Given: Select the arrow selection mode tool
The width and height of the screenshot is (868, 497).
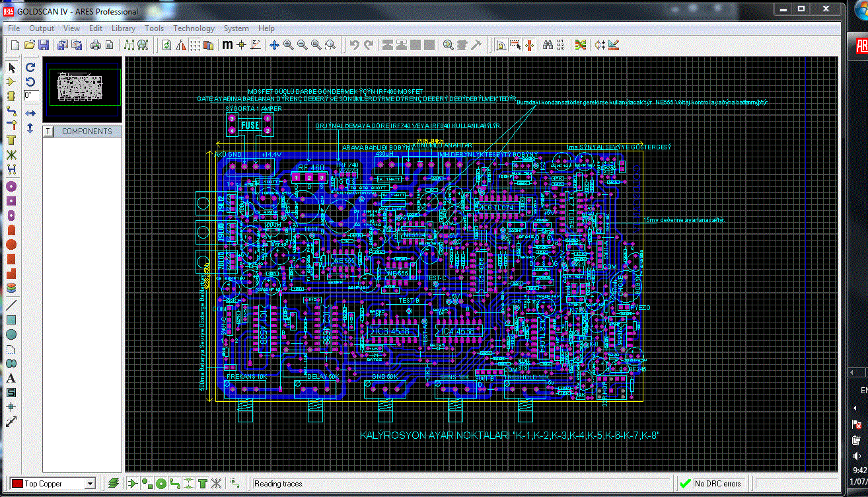Looking at the screenshot, I should coord(11,67).
